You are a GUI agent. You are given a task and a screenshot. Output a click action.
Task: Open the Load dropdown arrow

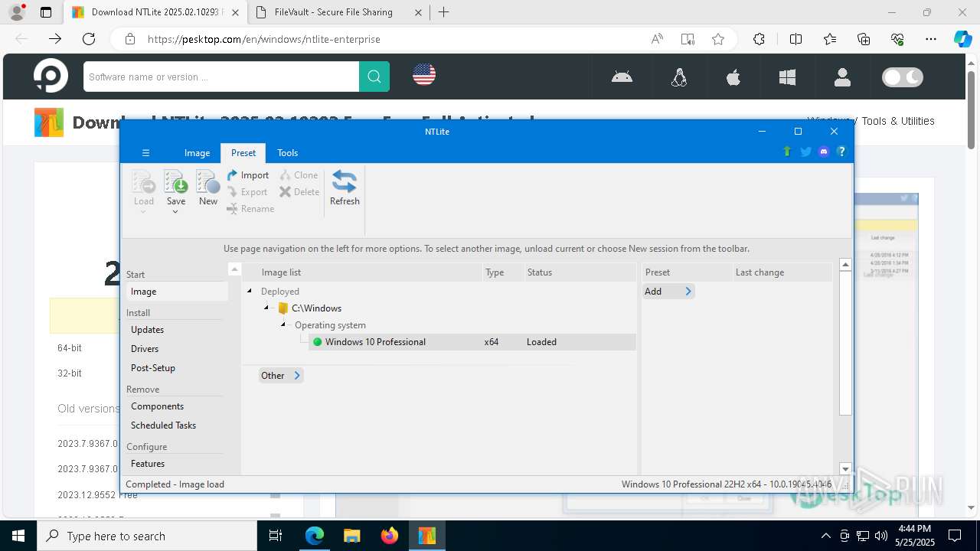144,212
